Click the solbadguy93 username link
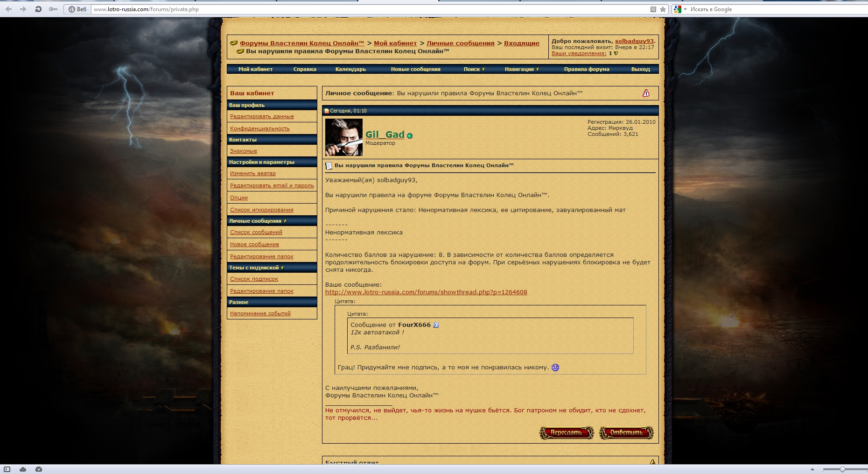The width and height of the screenshot is (868, 474). 634,41
